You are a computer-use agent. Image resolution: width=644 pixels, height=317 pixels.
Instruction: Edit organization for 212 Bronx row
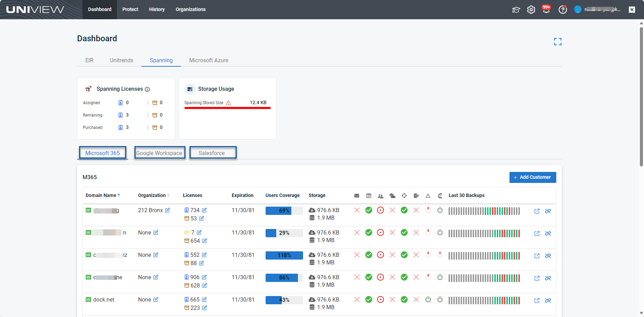tap(168, 210)
